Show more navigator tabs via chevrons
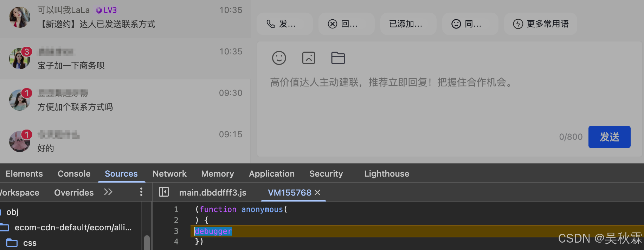The width and height of the screenshot is (644, 250). tap(108, 192)
